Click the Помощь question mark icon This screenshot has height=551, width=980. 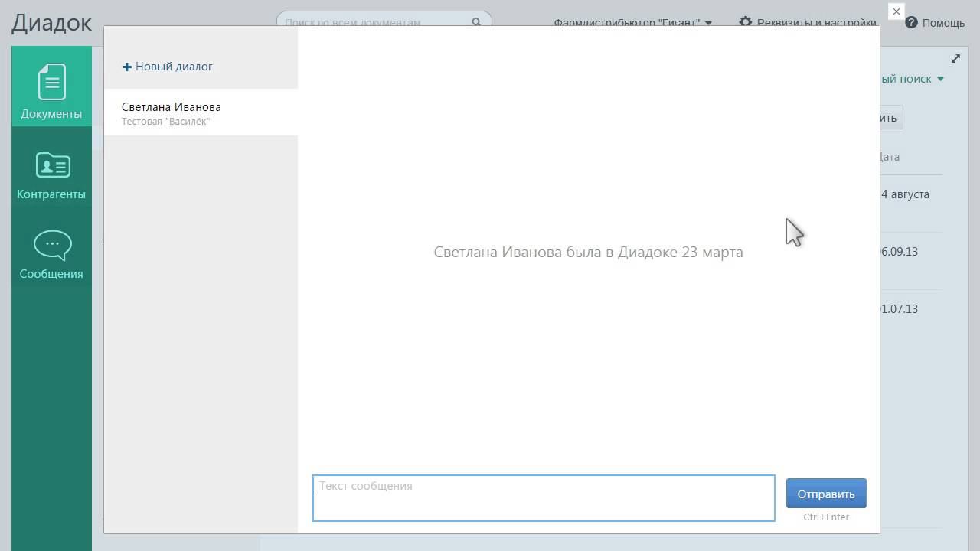click(x=911, y=23)
